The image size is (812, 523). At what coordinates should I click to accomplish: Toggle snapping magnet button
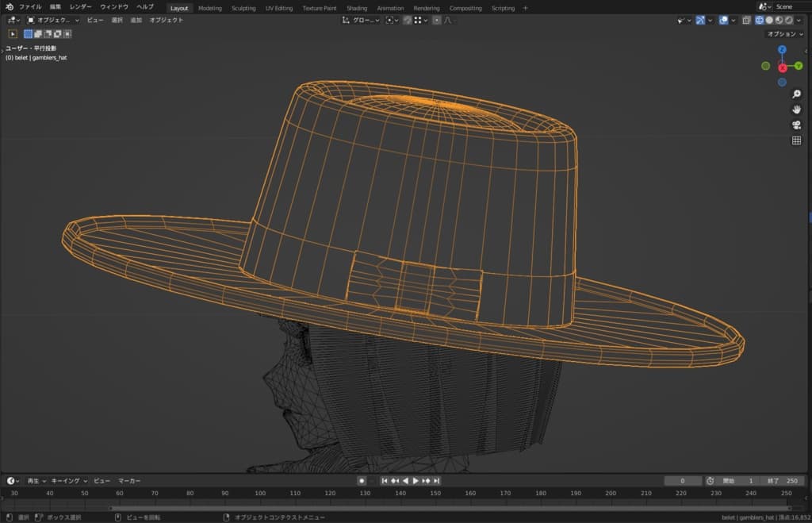(407, 21)
